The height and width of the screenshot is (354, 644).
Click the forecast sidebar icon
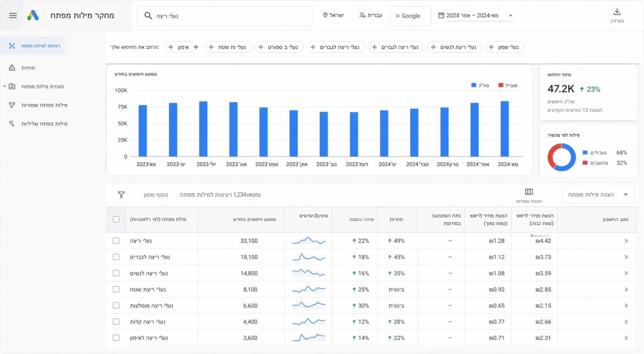(12, 68)
